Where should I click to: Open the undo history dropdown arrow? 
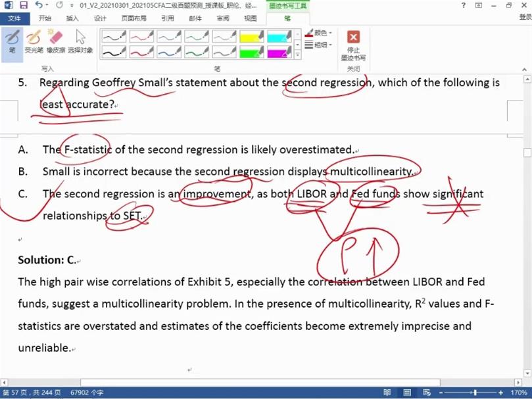click(47, 5)
